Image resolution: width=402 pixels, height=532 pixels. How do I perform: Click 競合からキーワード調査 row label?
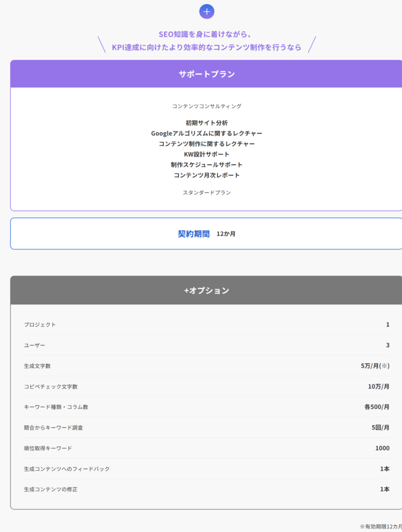pyautogui.click(x=54, y=428)
